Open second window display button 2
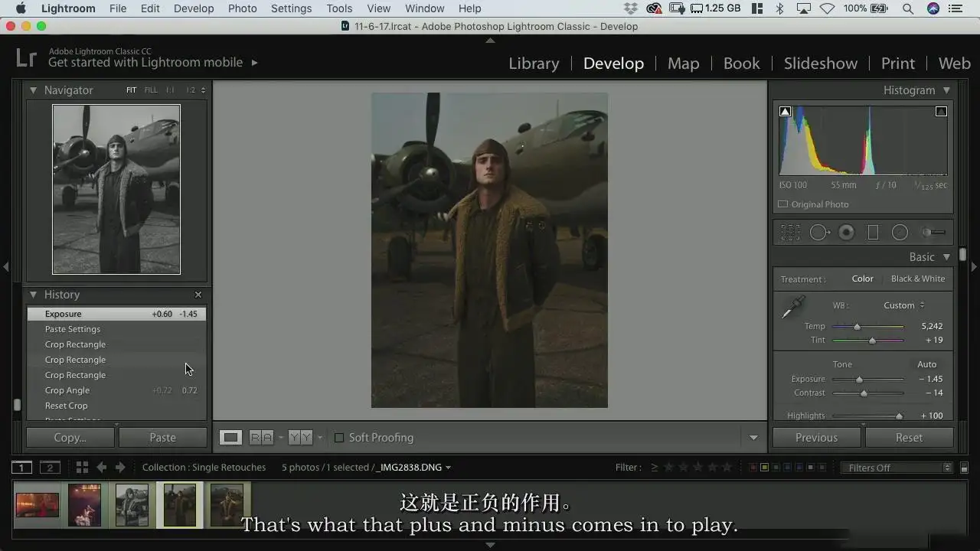This screenshot has height=551, width=980. (x=50, y=468)
